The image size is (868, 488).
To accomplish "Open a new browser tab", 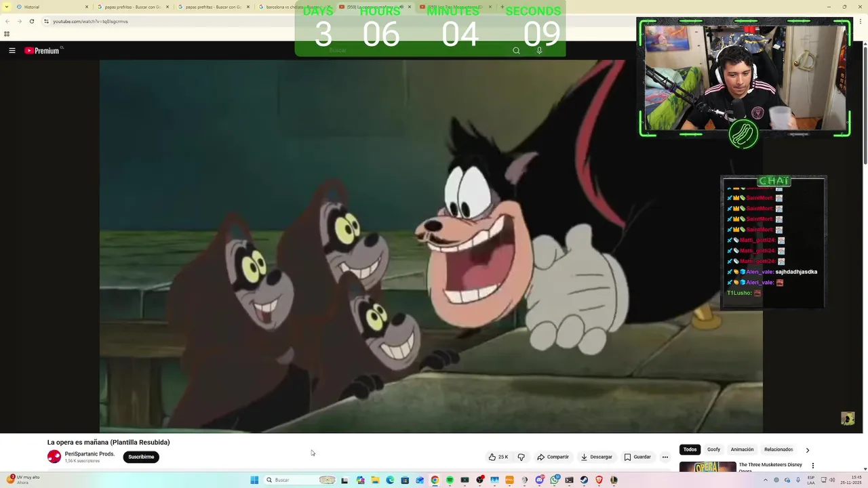I will [502, 7].
